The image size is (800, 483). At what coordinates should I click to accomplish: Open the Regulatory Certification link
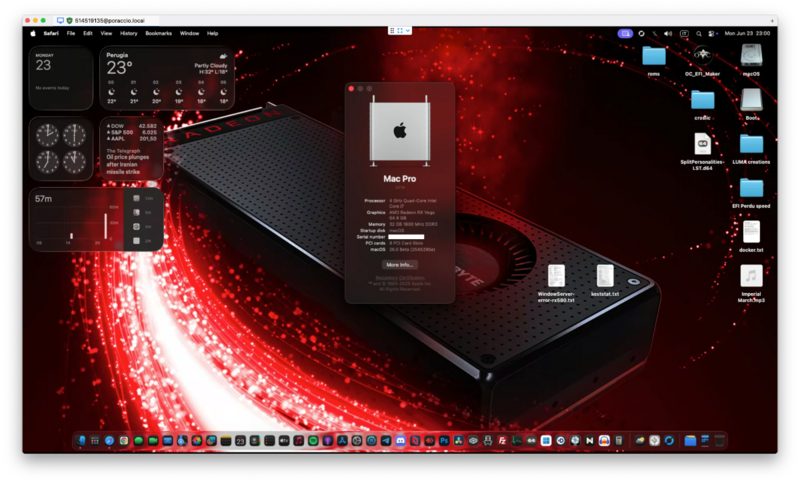pos(400,278)
